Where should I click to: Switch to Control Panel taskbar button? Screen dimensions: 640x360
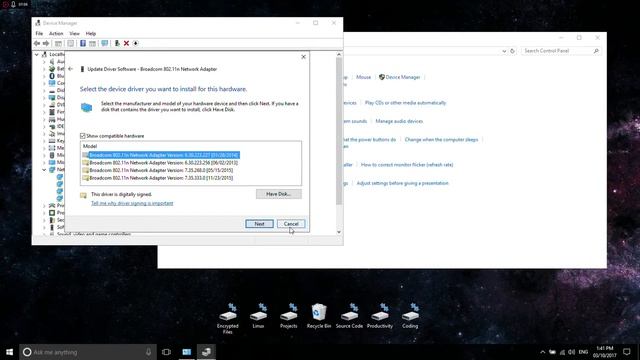[187, 352]
